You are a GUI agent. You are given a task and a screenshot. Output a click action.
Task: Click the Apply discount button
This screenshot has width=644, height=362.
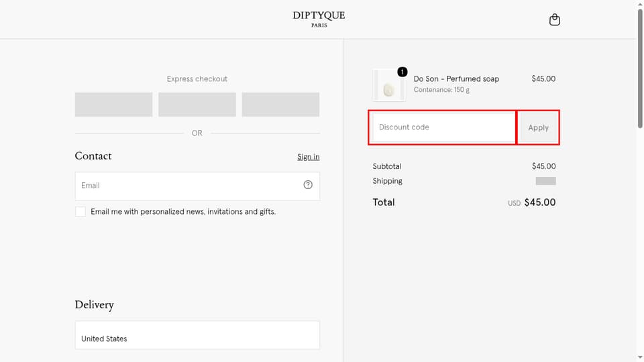[538, 127]
